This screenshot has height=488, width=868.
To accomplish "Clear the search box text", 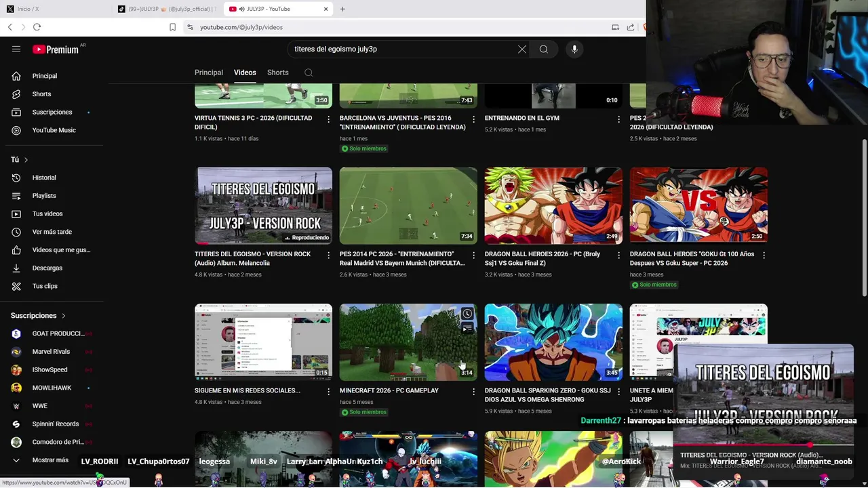I will 522,49.
